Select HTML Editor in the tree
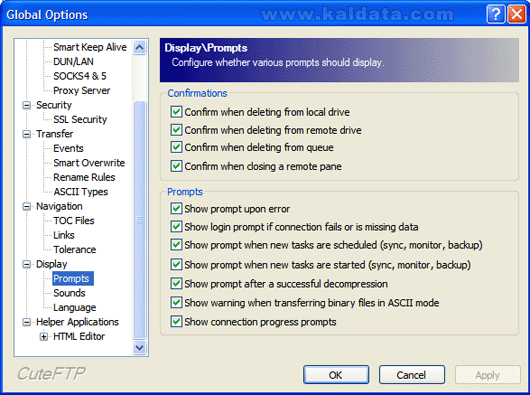This screenshot has height=395, width=530. (x=79, y=337)
